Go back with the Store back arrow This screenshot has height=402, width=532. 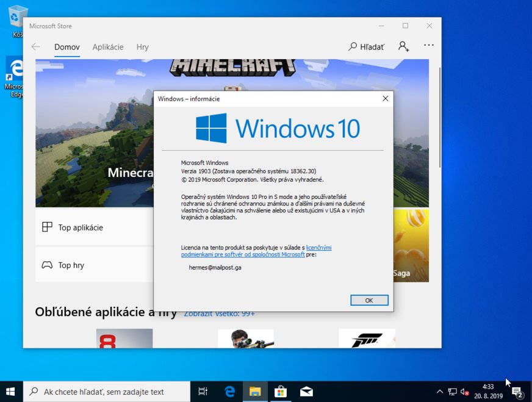(35, 47)
